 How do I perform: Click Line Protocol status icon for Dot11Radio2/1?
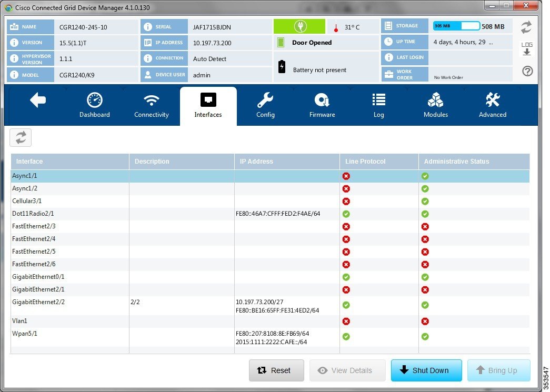[346, 214]
